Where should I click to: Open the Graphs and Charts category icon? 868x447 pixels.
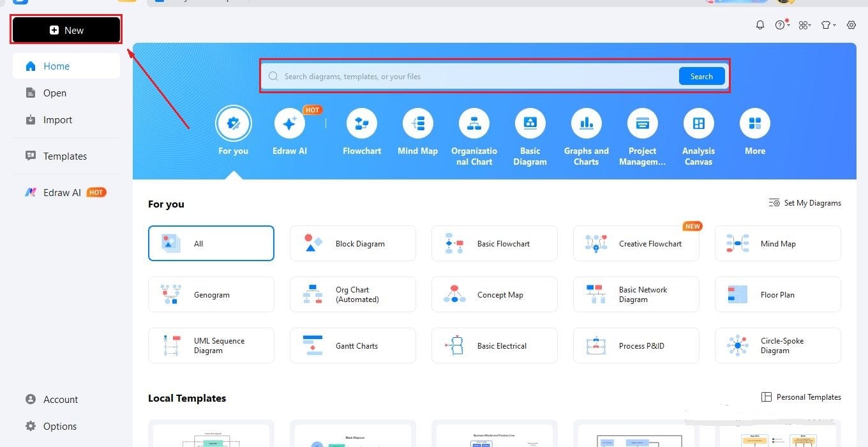[x=586, y=123]
